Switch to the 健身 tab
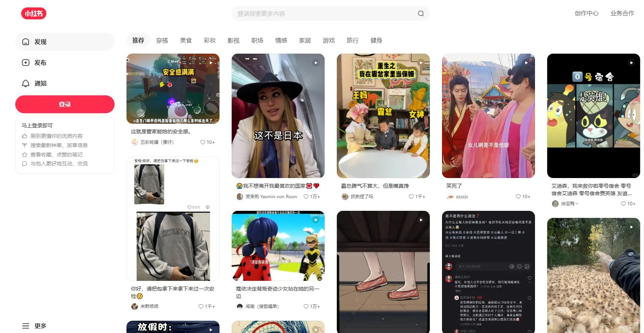 (376, 40)
